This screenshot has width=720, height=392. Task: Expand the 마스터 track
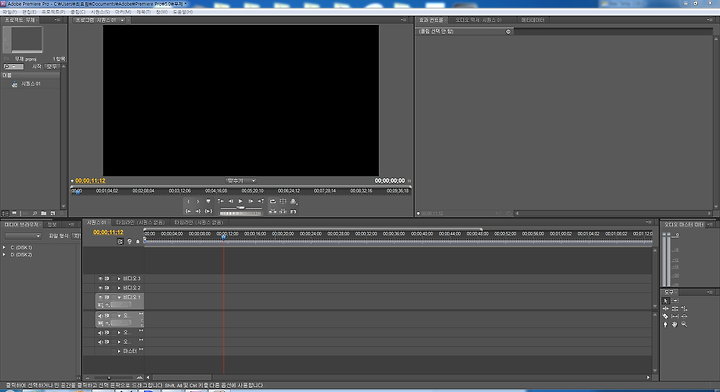(119, 352)
